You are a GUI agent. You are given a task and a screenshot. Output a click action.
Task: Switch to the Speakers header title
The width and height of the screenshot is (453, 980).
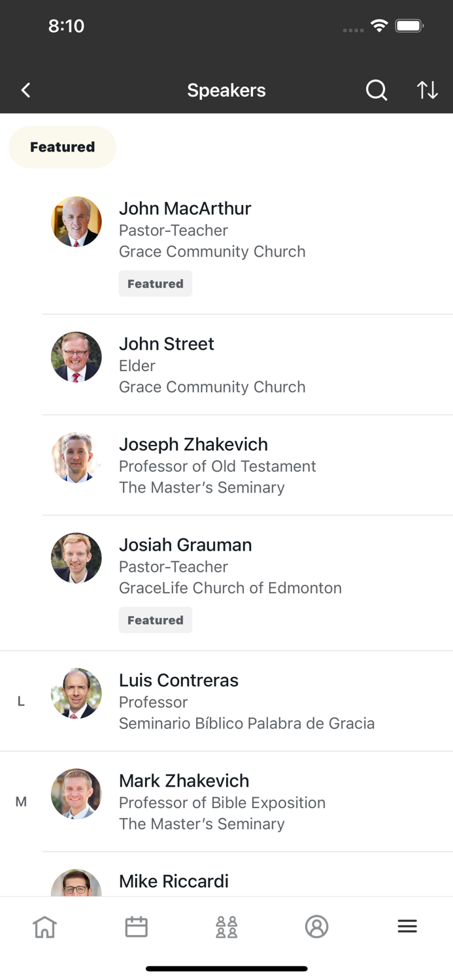[x=226, y=90]
